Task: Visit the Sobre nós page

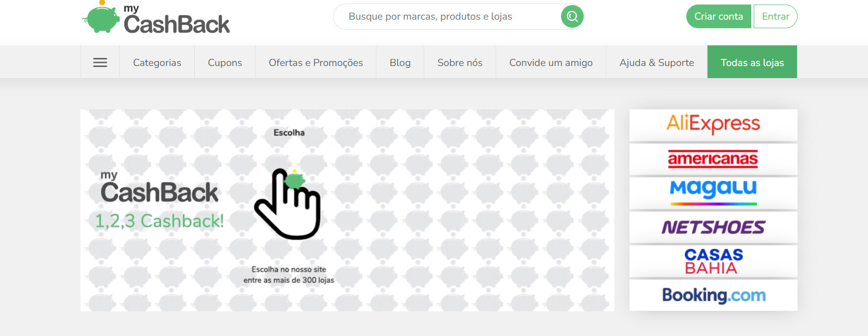Action: tap(460, 62)
